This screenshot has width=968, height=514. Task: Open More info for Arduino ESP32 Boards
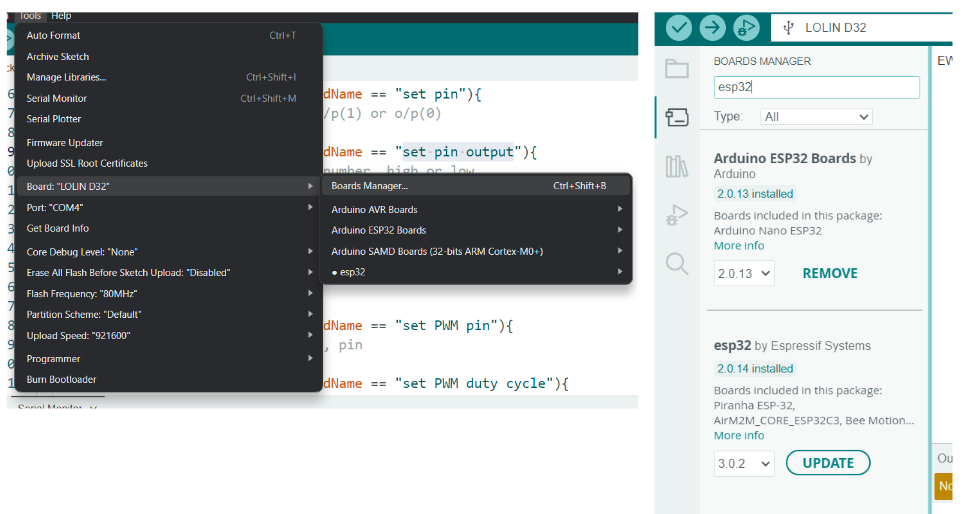click(x=739, y=246)
